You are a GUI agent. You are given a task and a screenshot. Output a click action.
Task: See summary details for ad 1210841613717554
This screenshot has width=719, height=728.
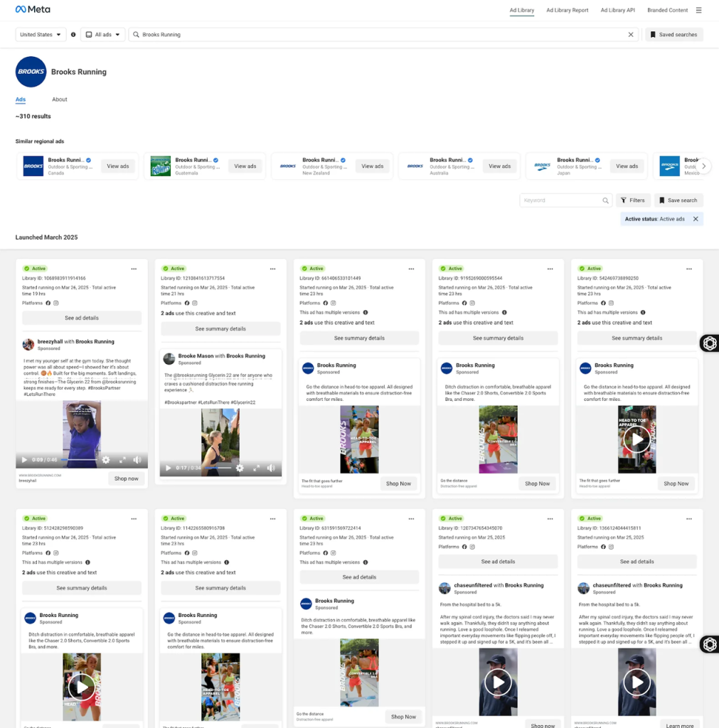click(220, 328)
